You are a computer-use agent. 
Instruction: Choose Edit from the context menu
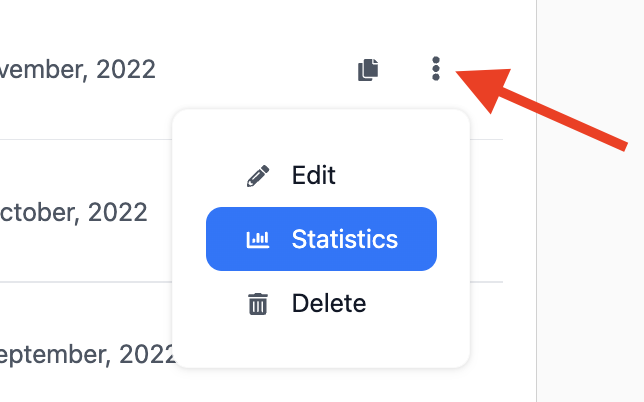pos(313,176)
